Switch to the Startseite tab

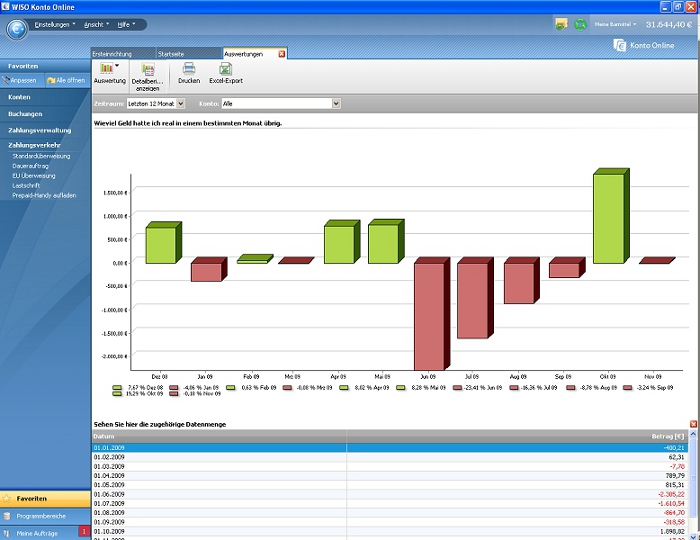pos(172,54)
